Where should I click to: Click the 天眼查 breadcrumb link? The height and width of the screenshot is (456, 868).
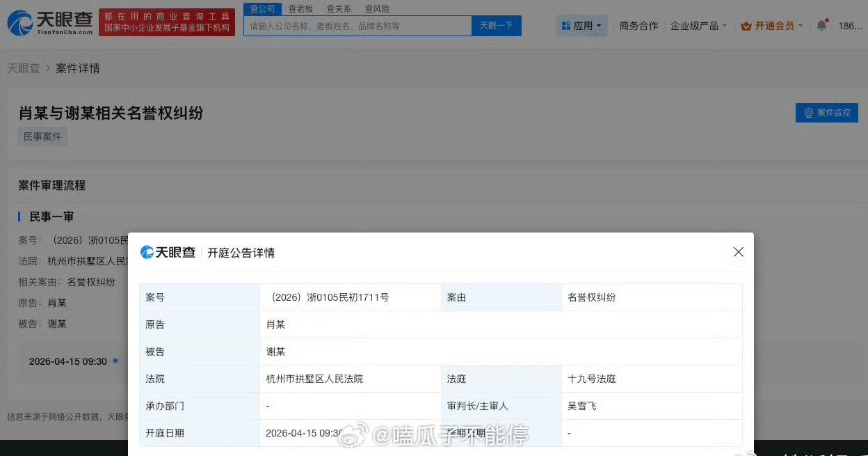(24, 68)
